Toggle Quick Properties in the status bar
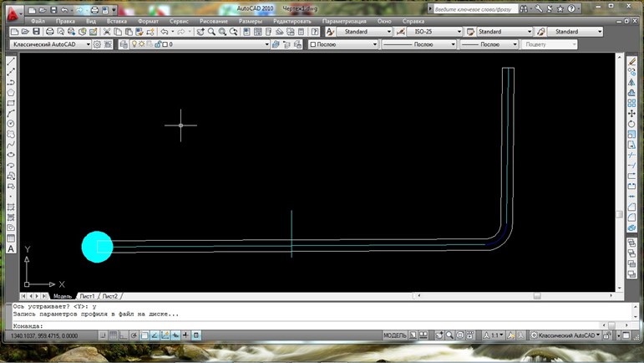Image resolution: width=644 pixels, height=363 pixels. 196,335
